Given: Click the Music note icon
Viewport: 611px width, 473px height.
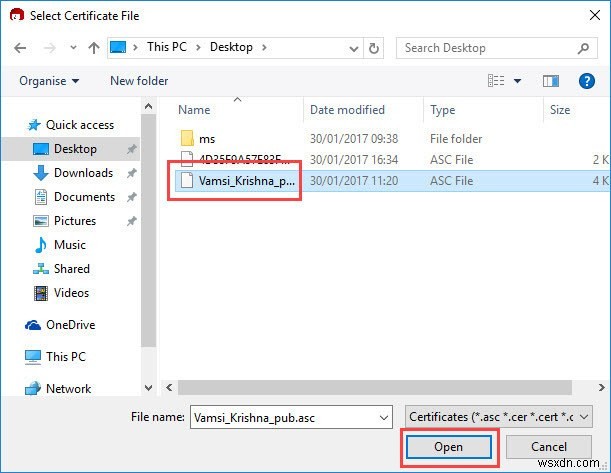Looking at the screenshot, I should [x=41, y=245].
